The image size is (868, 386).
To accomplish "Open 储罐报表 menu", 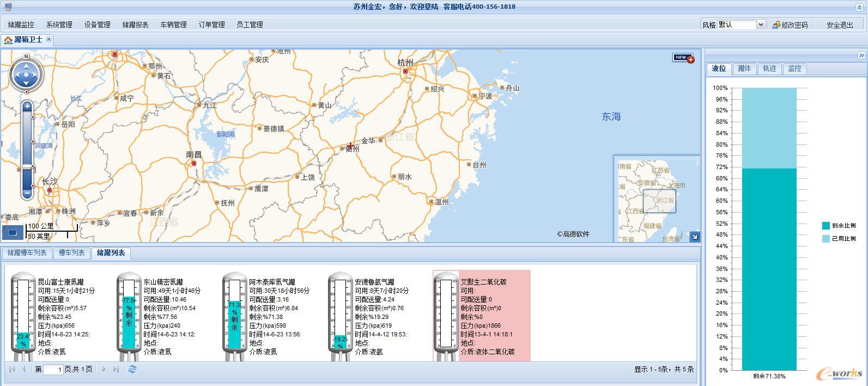I will (135, 25).
